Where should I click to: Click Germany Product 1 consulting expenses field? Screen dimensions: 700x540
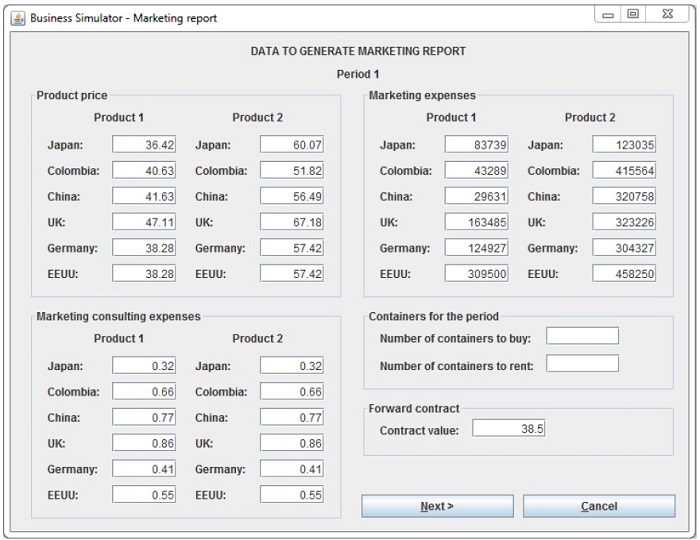click(x=144, y=469)
